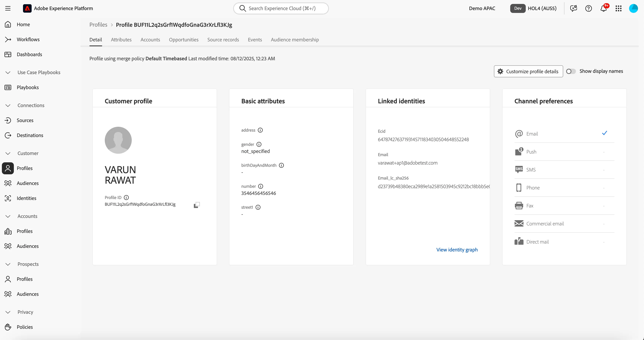This screenshot has width=644, height=340.
Task: Show info for the number attribute
Action: pos(260,186)
